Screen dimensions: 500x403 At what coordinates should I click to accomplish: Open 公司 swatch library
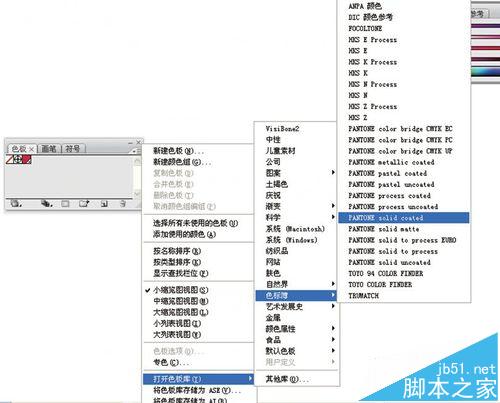(273, 162)
